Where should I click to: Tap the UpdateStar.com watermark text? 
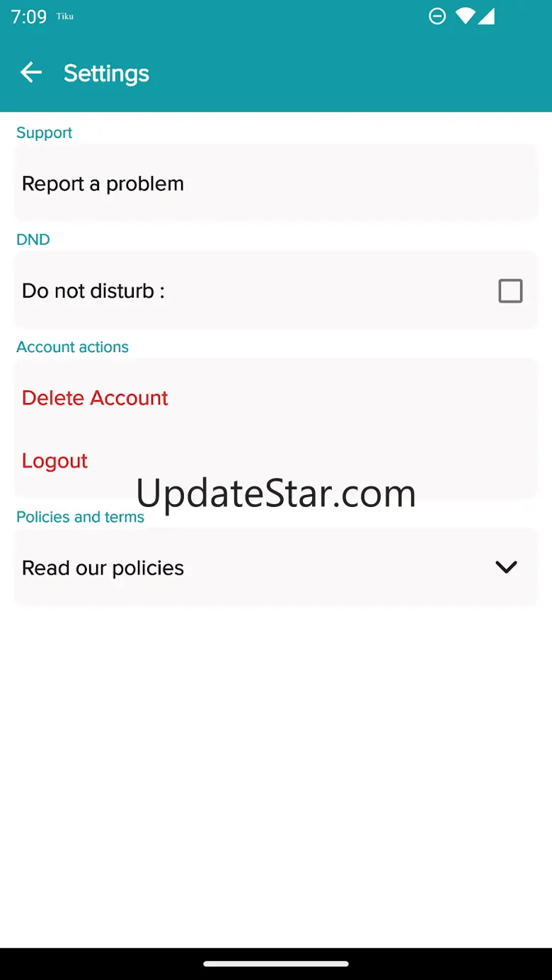[x=276, y=494]
